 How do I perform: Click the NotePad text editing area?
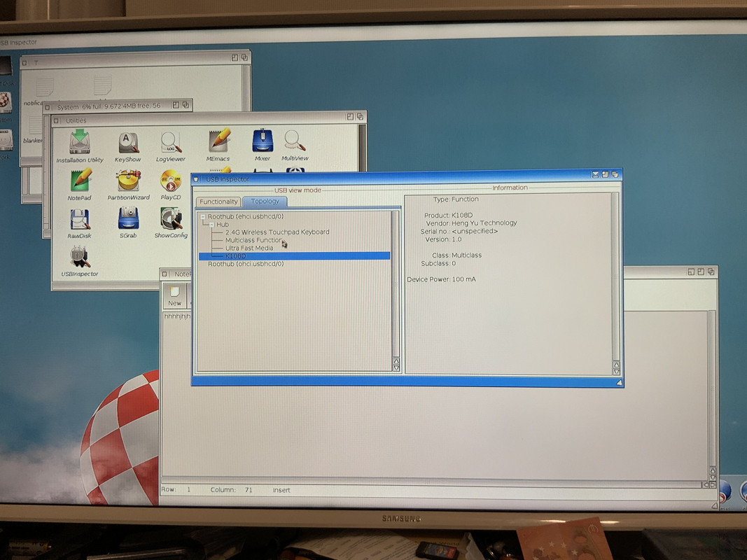433,395
